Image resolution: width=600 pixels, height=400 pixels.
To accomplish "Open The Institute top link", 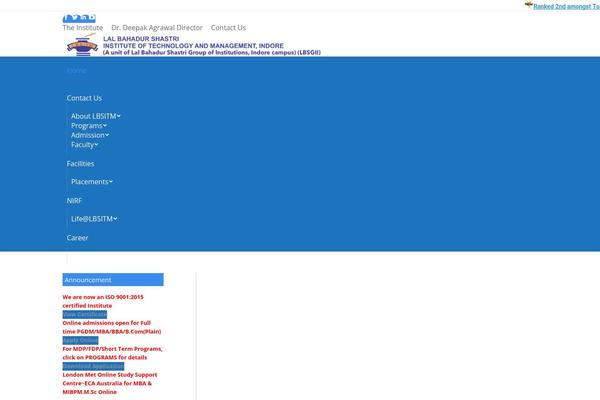I will (x=83, y=28).
